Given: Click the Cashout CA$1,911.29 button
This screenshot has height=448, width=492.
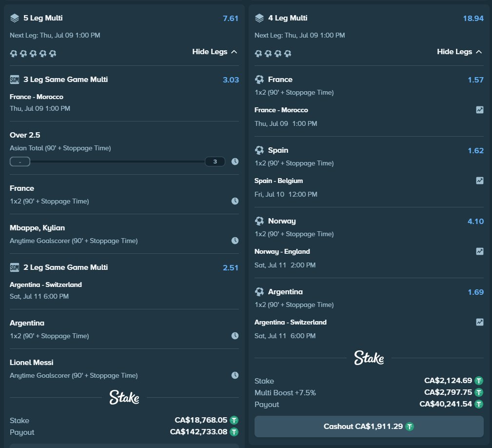Looking at the screenshot, I should [369, 427].
